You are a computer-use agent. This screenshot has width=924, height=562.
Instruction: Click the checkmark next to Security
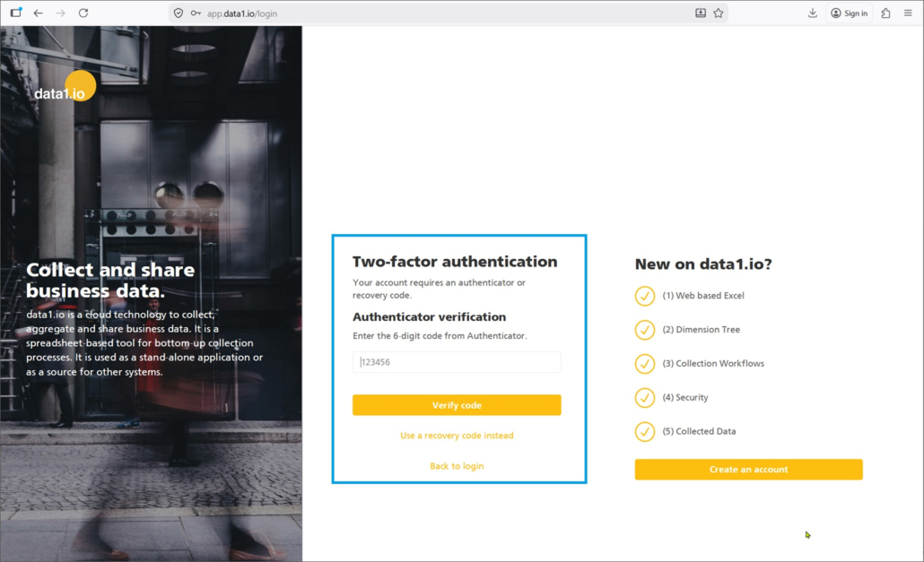click(644, 398)
